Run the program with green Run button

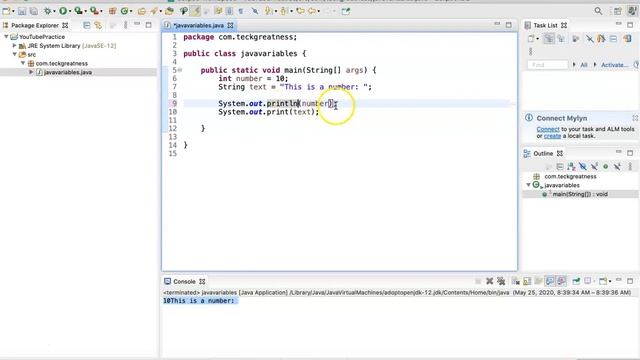[63, 11]
